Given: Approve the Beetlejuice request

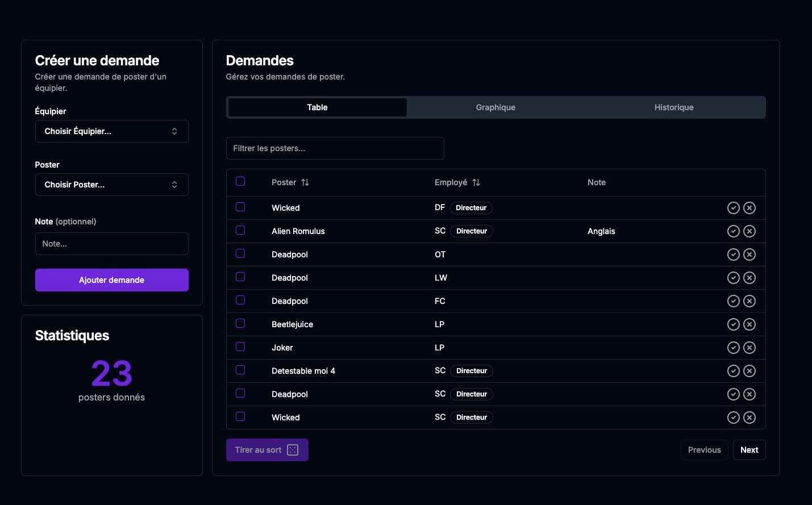Looking at the screenshot, I should click(x=734, y=324).
